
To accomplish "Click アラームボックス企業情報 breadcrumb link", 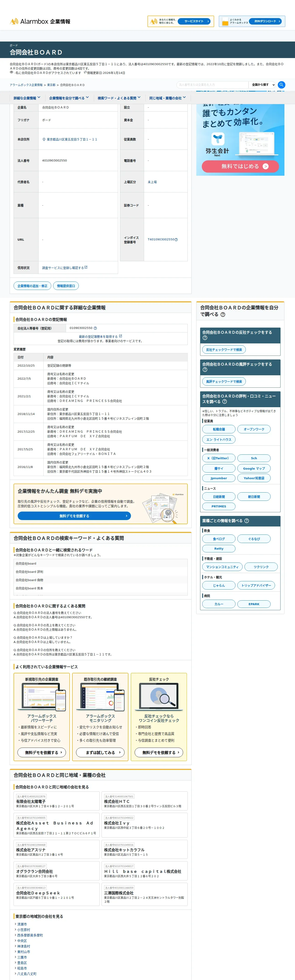I will pyautogui.click(x=26, y=85).
